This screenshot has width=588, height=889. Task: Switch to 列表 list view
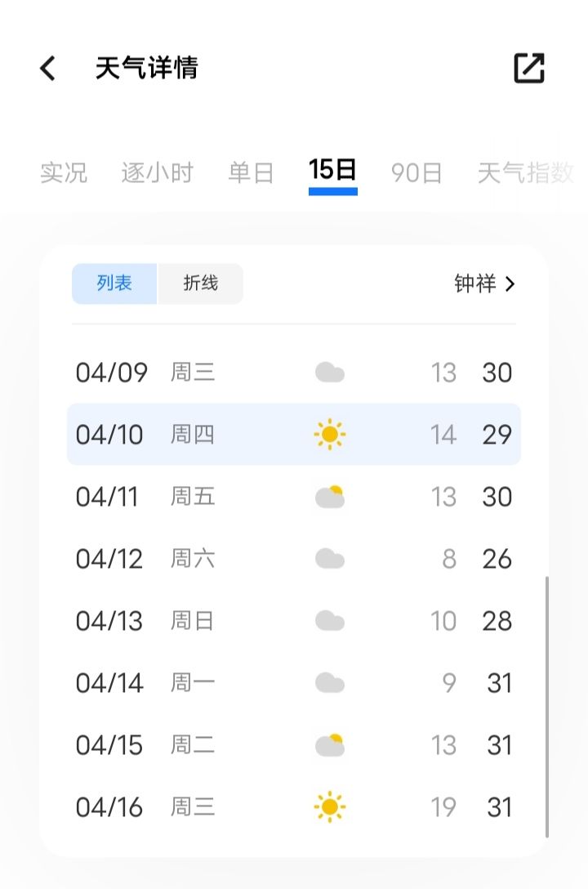pyautogui.click(x=114, y=284)
